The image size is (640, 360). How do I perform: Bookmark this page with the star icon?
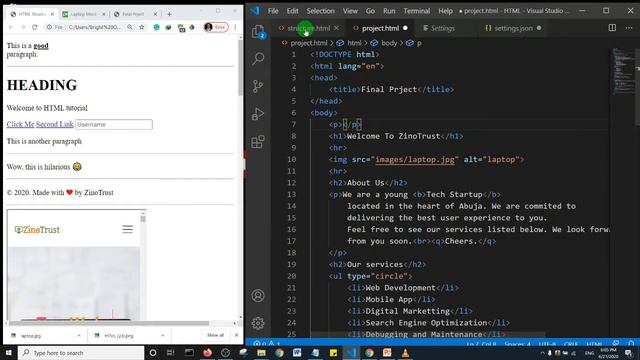click(x=142, y=27)
